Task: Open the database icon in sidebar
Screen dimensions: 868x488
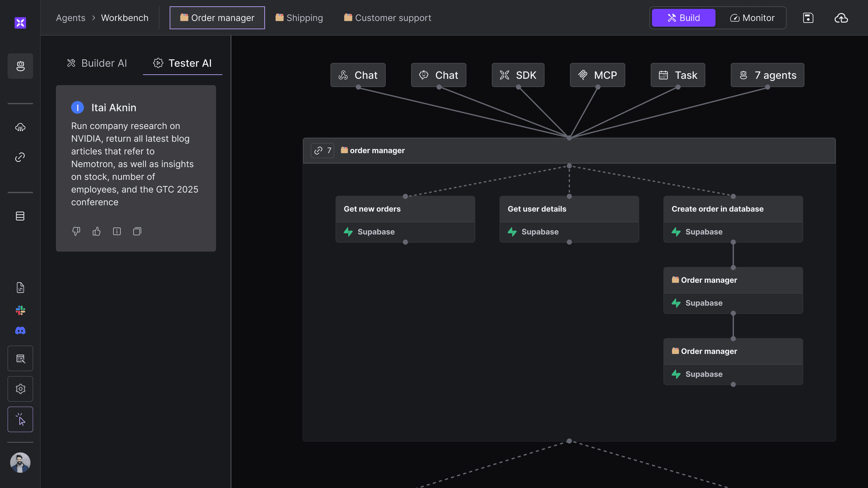Action: (x=20, y=216)
